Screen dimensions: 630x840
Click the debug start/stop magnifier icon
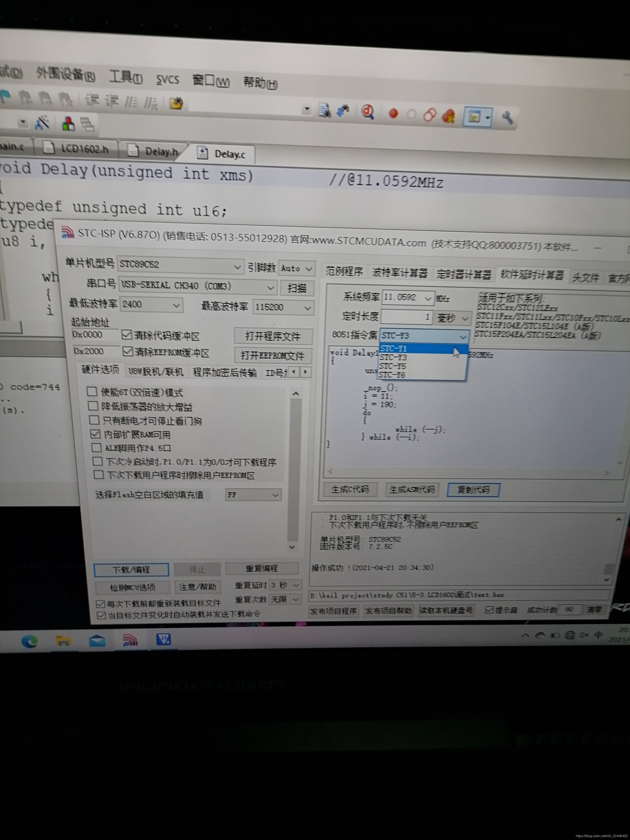coord(367,112)
